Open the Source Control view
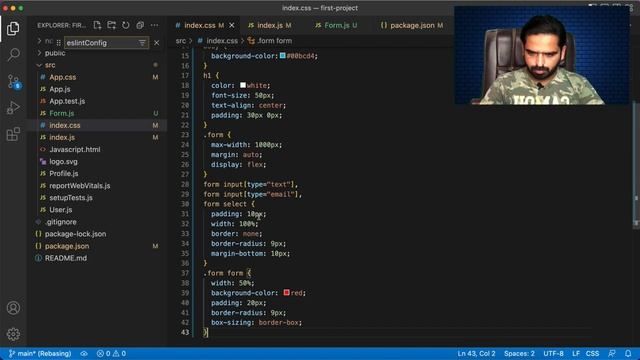This screenshot has height=360, width=640. click(13, 82)
